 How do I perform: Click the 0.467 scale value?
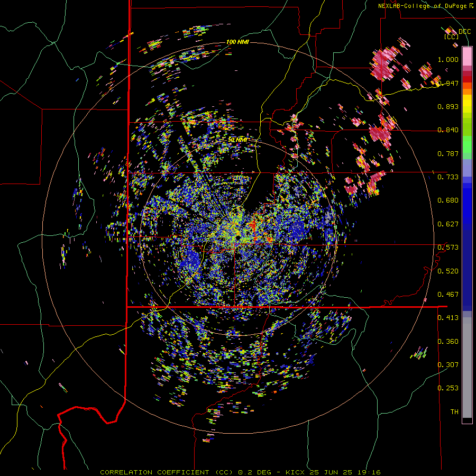448,295
